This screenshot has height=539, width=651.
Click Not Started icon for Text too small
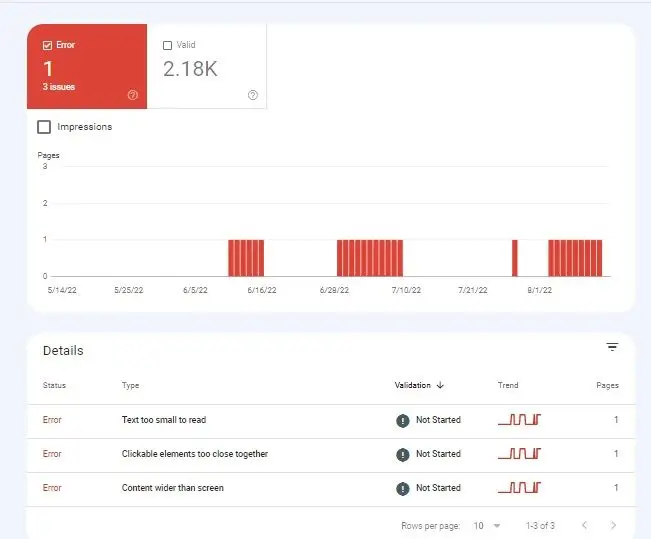pyautogui.click(x=402, y=420)
